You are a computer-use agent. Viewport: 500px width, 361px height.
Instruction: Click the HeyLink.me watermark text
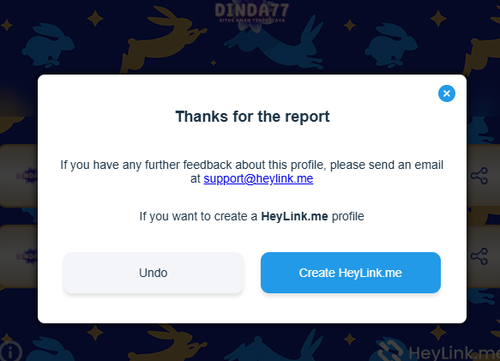454,353
